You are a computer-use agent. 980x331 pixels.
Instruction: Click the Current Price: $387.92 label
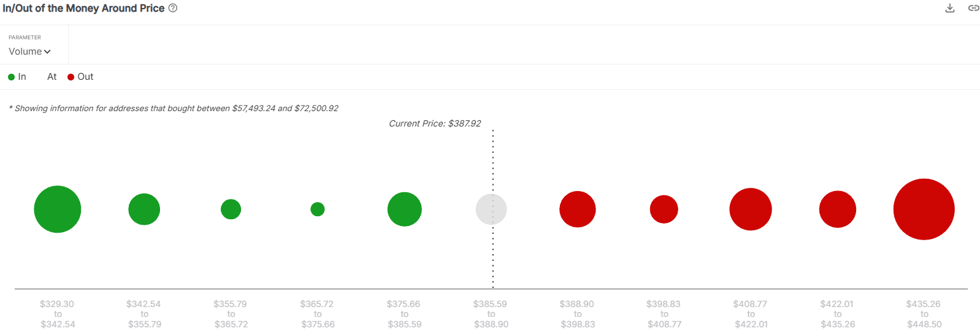point(435,123)
